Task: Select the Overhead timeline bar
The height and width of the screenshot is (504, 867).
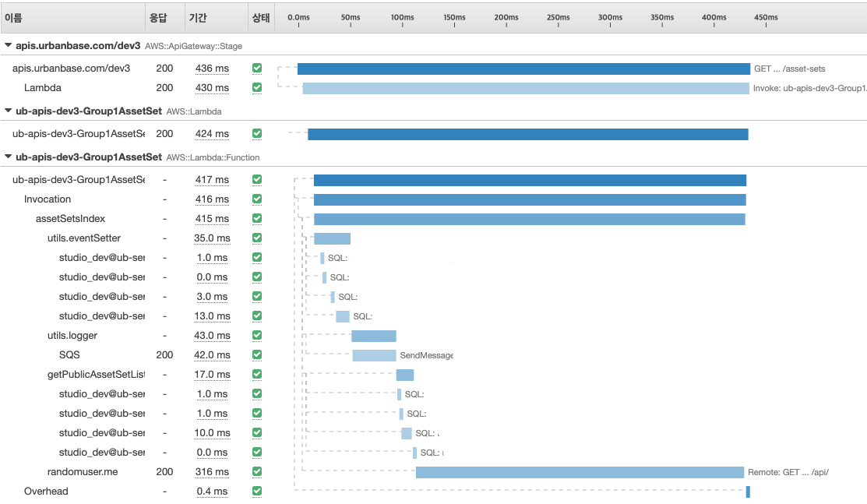Action: tap(748, 492)
